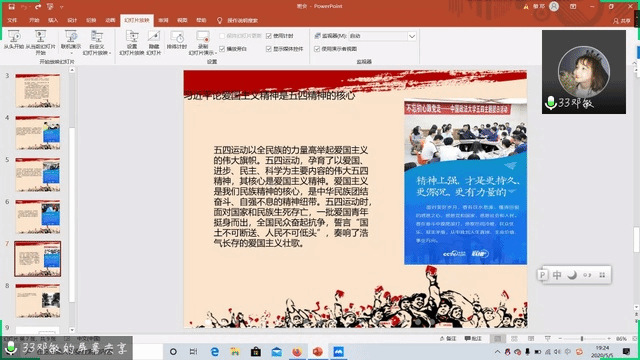Click the PowerPoint icon in the taskbar
The width and height of the screenshot is (640, 360).
tap(318, 351)
